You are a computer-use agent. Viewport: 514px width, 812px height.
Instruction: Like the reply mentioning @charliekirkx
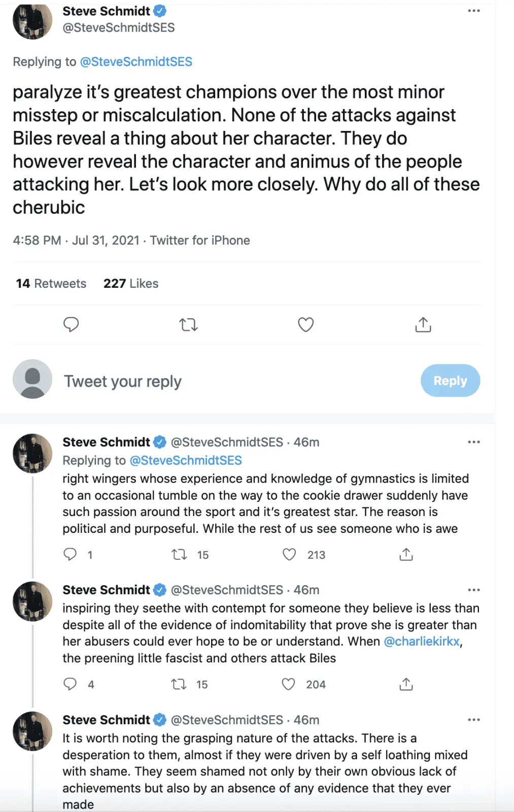(x=289, y=684)
